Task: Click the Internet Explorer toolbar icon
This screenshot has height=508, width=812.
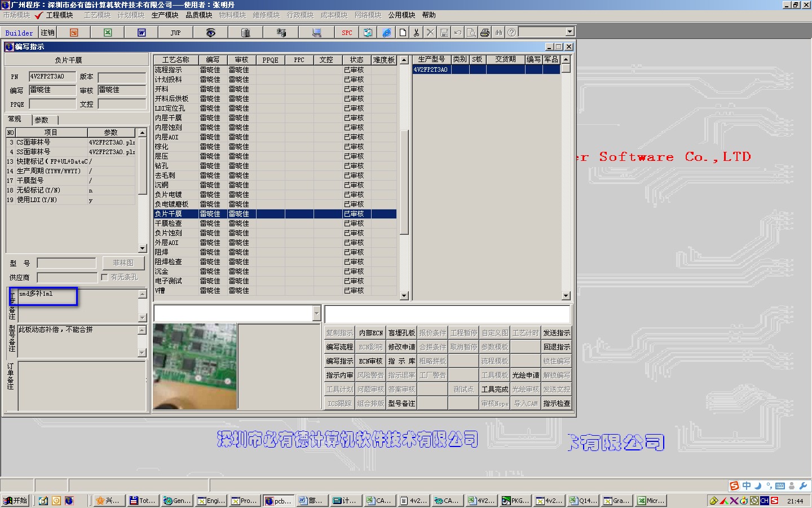Action: [x=387, y=33]
